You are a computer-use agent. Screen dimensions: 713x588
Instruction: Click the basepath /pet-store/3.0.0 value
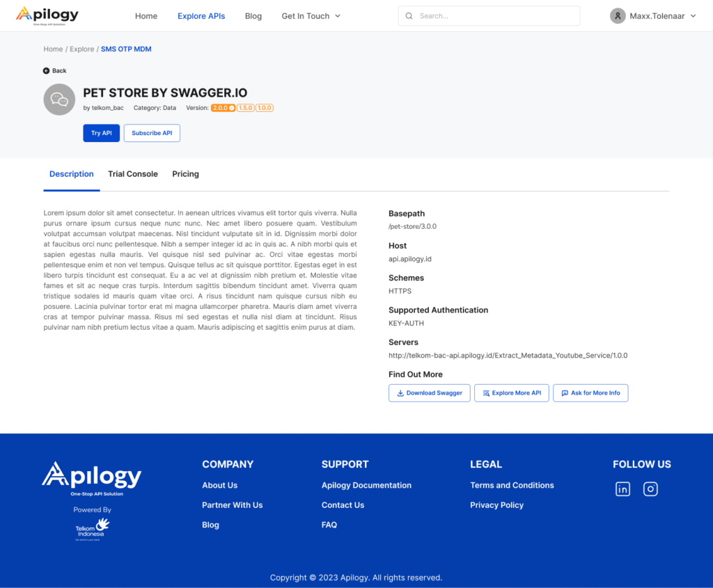click(412, 226)
